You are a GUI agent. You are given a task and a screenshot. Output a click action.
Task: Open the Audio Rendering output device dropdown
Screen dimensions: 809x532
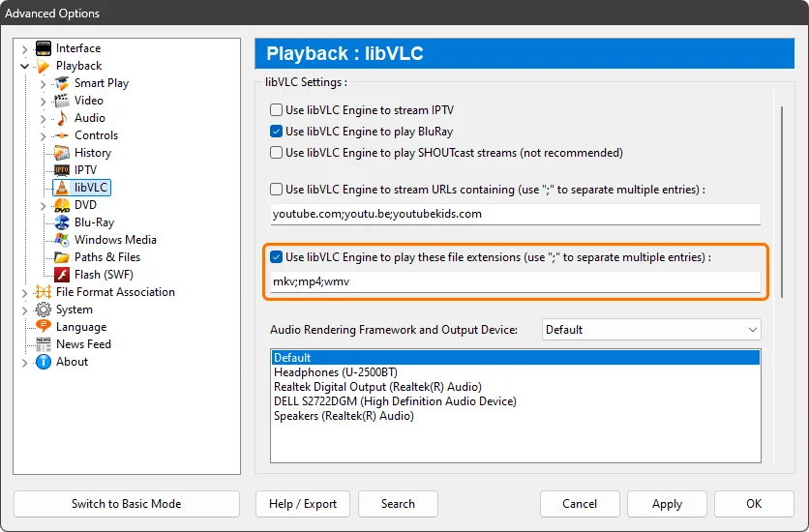pos(651,330)
